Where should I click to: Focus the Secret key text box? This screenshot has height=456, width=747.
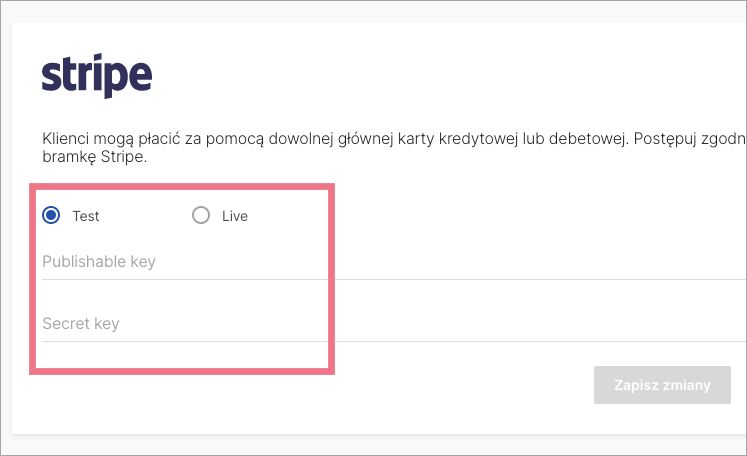point(390,324)
